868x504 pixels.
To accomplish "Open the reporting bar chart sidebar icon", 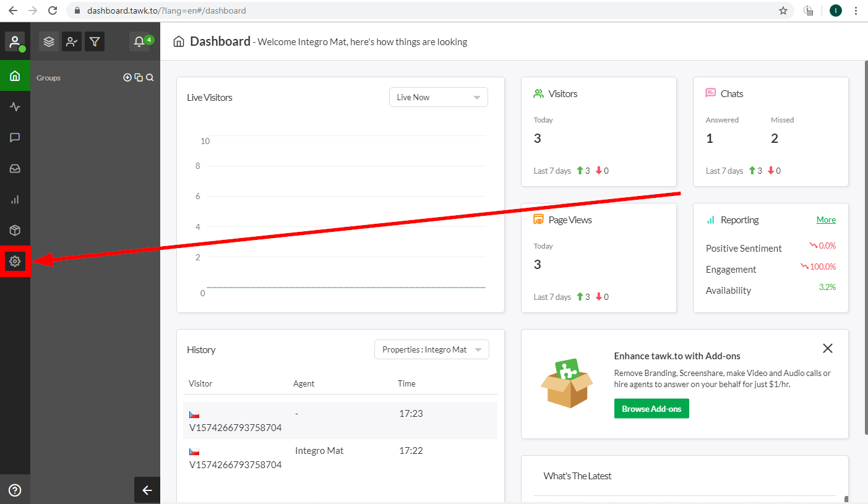I will coord(15,200).
